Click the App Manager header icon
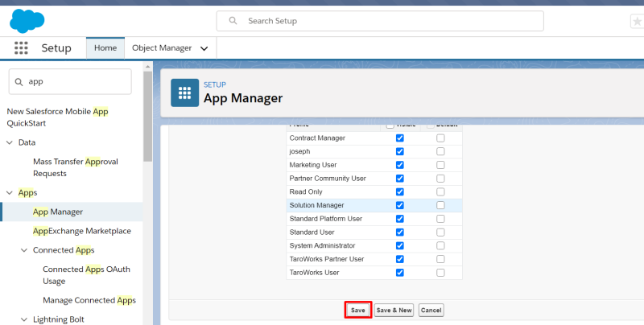This screenshot has width=644, height=325. click(x=184, y=93)
